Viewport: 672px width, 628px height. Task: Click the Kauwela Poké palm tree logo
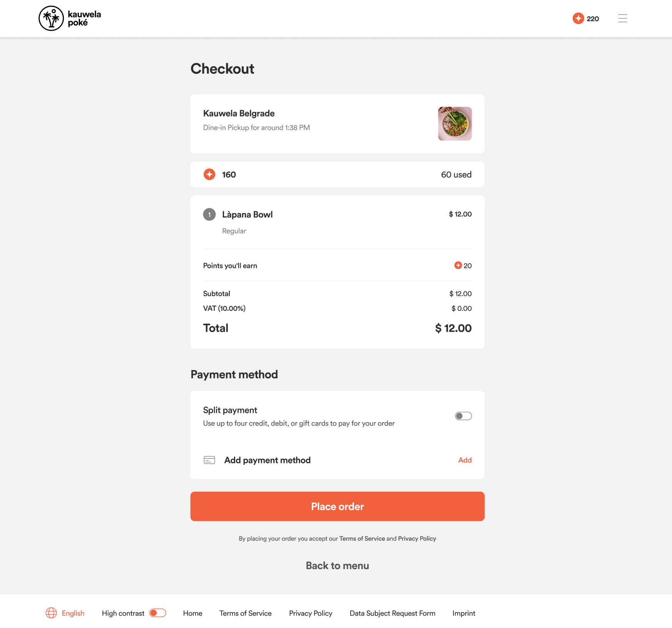[x=51, y=18]
